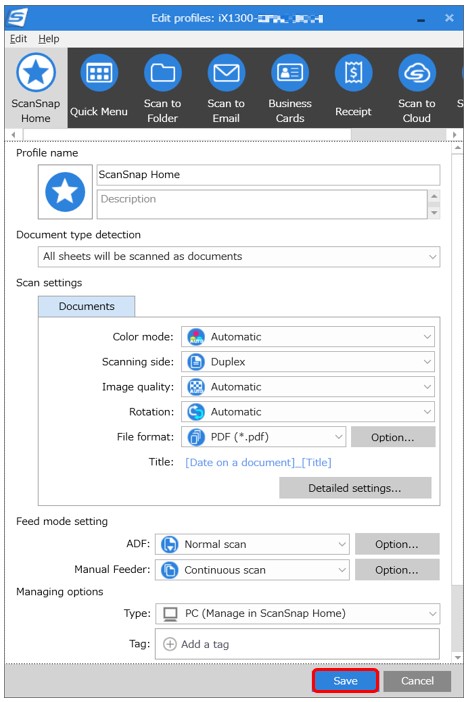
Task: Open Detailed settings
Action: tap(355, 488)
